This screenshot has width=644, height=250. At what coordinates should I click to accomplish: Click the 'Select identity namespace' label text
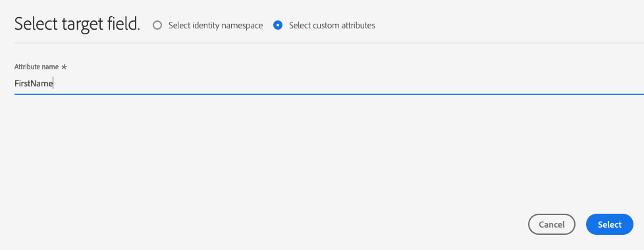point(215,26)
